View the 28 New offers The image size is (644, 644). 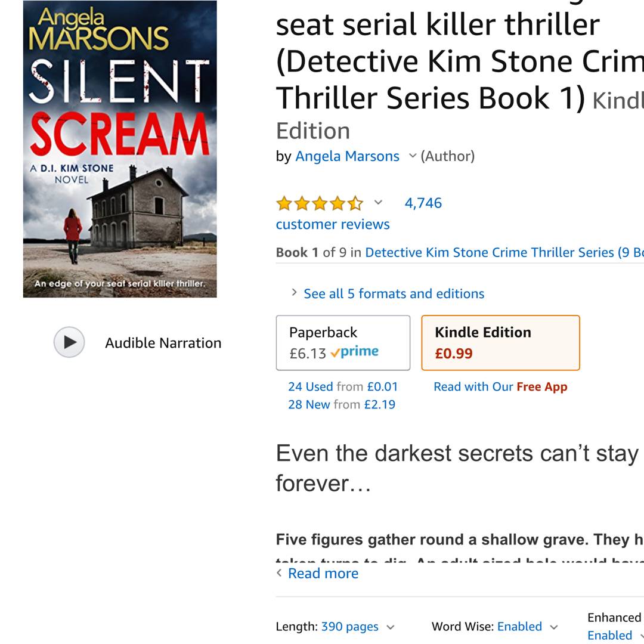pos(342,404)
